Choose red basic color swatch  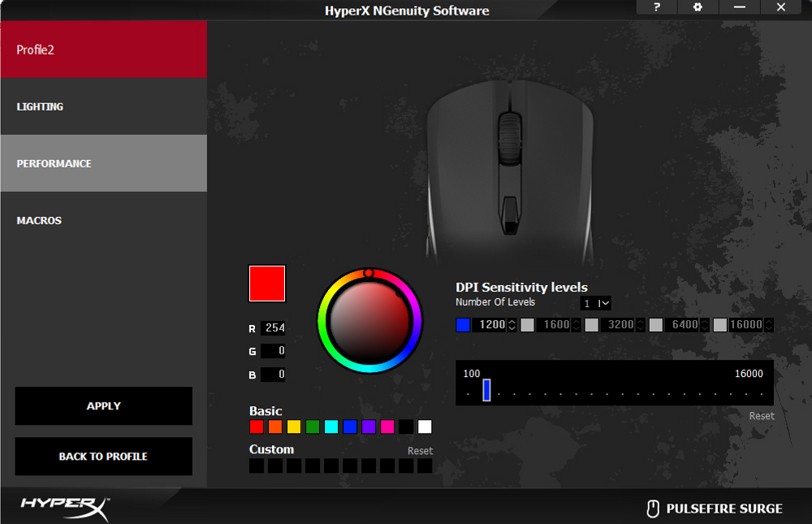coord(257,427)
